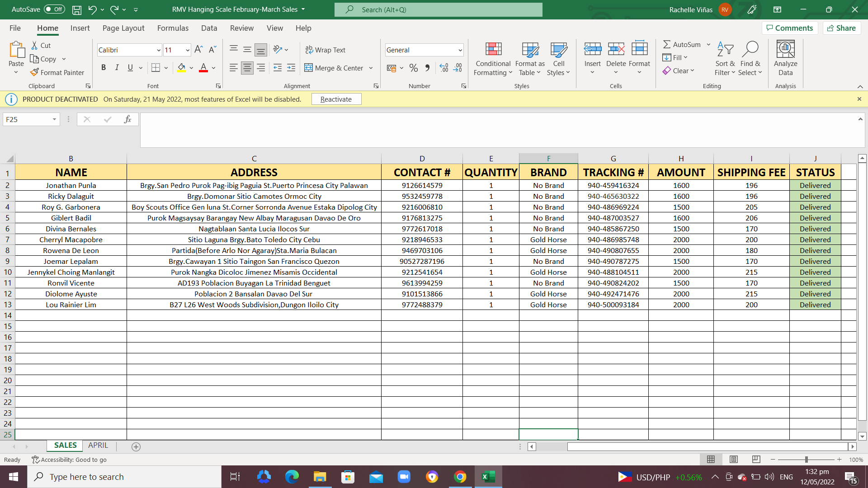Open Conditional Formatting menu
The image size is (868, 488).
pos(493,59)
